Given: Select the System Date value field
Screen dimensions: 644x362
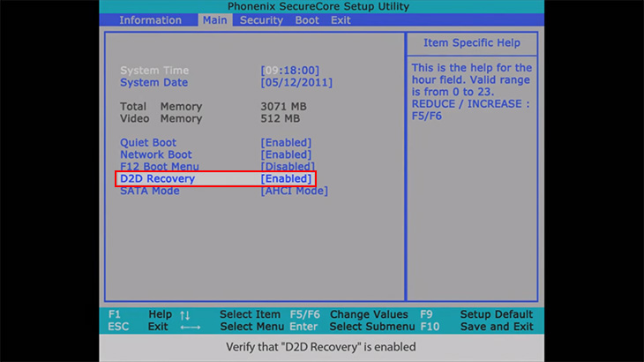Looking at the screenshot, I should tap(296, 83).
